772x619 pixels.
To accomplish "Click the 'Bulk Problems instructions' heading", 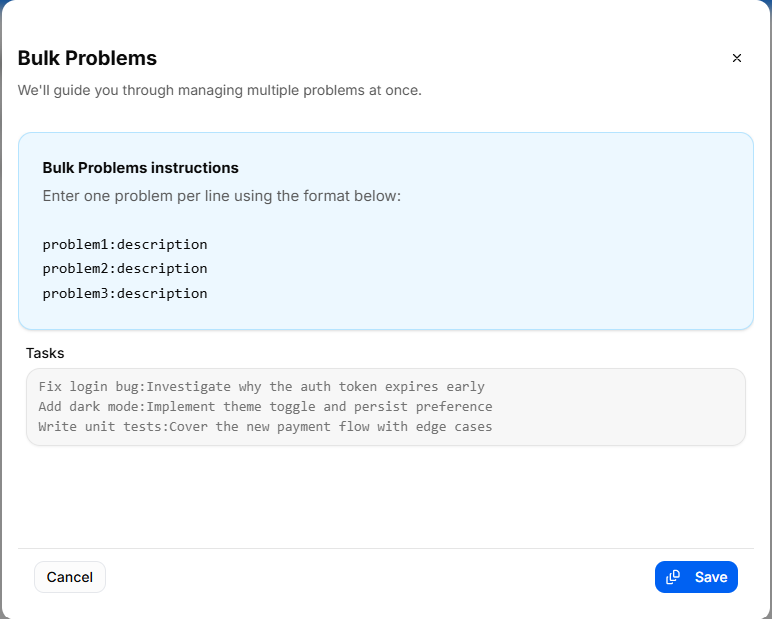I will click(140, 168).
